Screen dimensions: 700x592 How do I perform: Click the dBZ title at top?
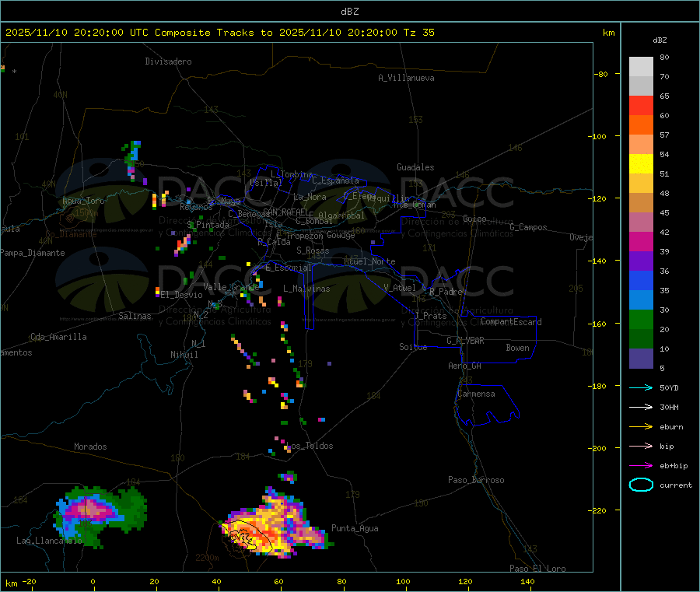click(x=349, y=11)
